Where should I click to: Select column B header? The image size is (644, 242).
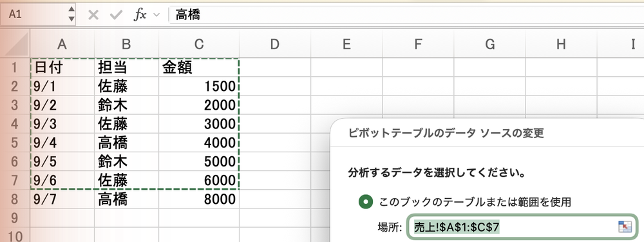(x=126, y=44)
